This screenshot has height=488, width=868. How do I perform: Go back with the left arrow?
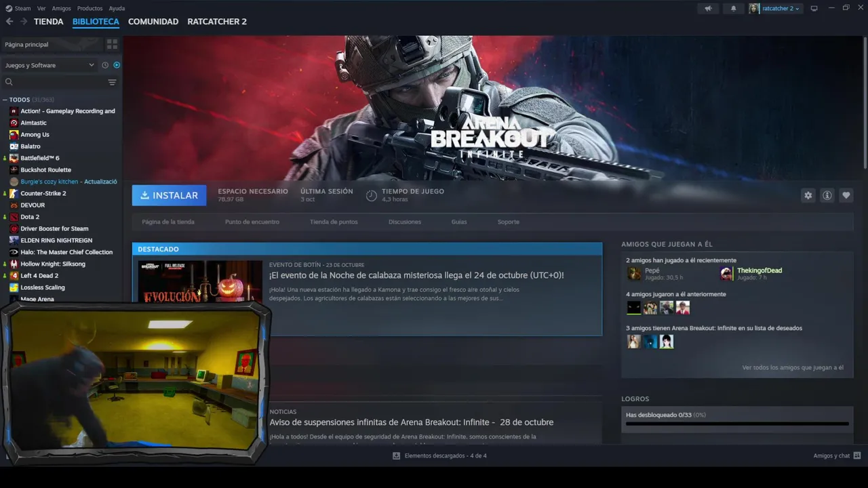pyautogui.click(x=9, y=22)
